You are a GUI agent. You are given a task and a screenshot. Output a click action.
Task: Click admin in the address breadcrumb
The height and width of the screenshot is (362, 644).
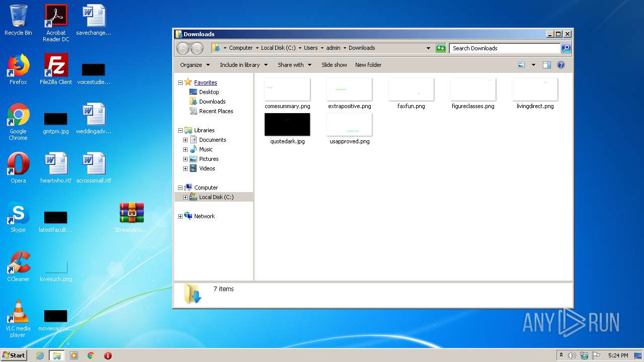click(x=333, y=48)
